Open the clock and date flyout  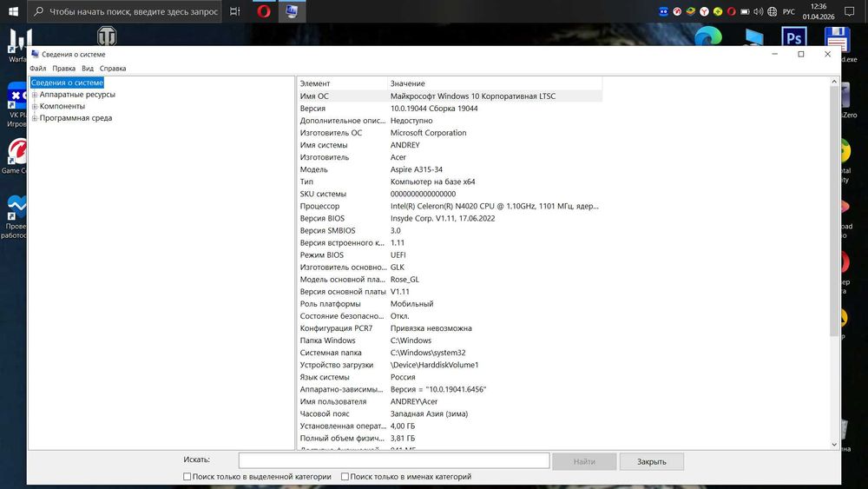pos(819,11)
